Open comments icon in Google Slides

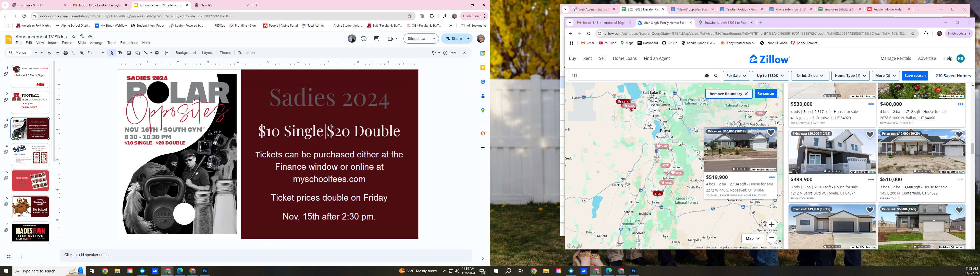tap(377, 39)
